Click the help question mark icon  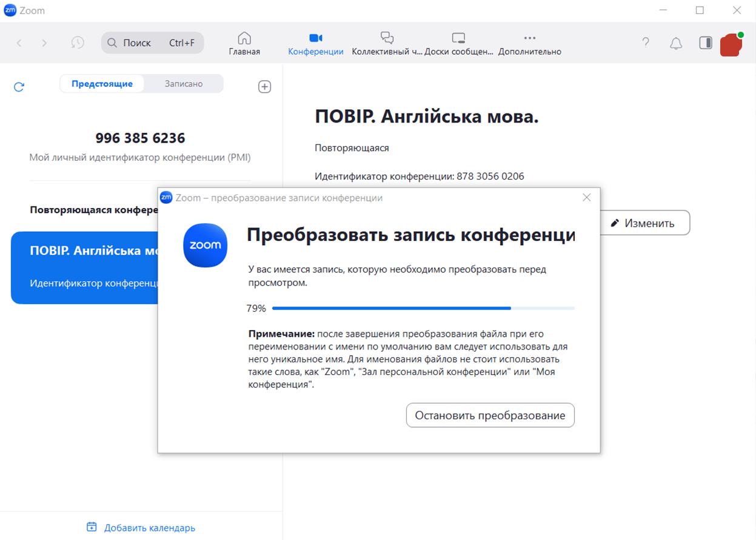click(x=646, y=43)
